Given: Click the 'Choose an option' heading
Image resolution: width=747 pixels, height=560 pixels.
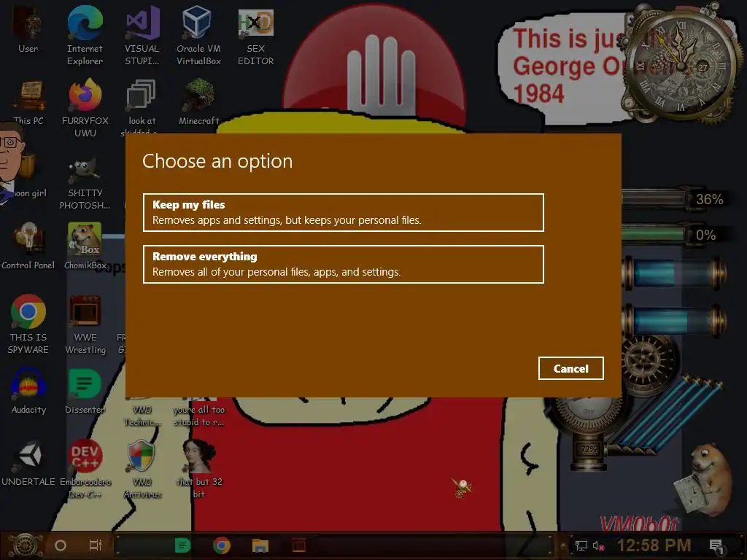Looking at the screenshot, I should 217,161.
